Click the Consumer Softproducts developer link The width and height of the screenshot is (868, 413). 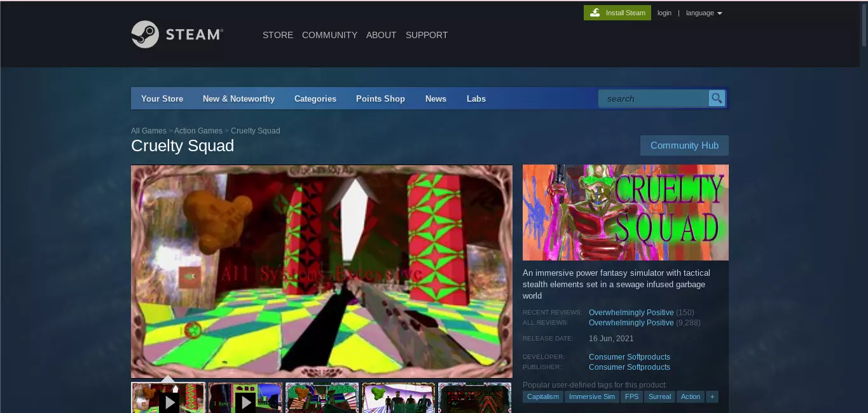630,357
